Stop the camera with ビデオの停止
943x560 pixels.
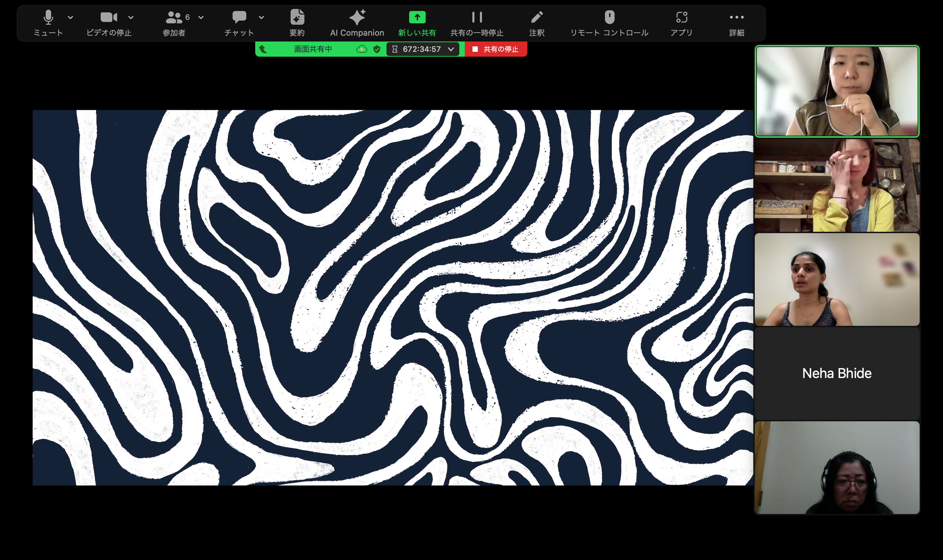pos(108,18)
